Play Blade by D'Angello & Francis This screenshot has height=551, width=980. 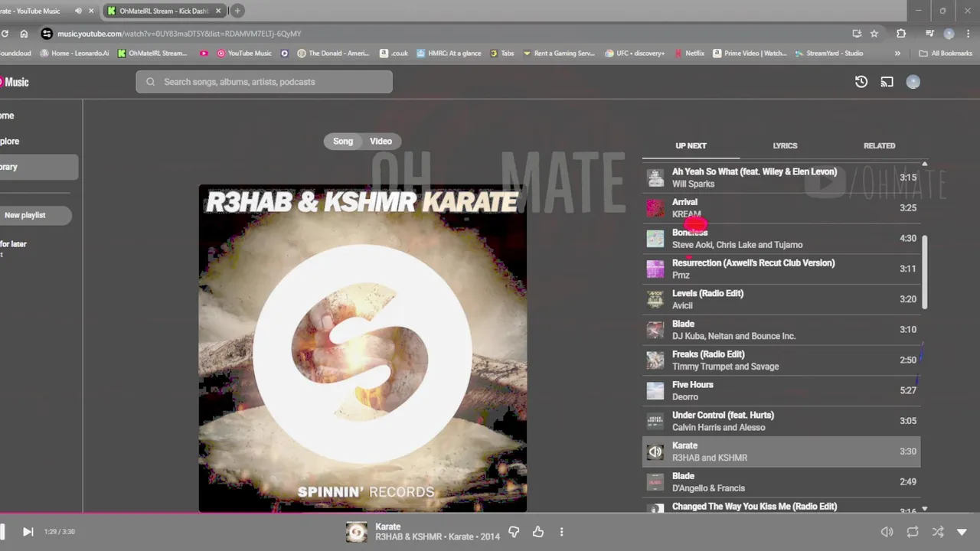781,482
